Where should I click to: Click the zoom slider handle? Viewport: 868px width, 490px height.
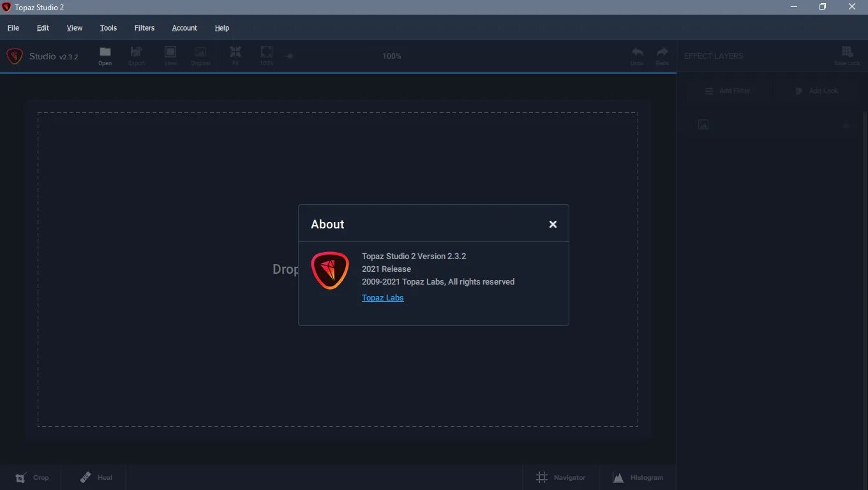tap(288, 56)
